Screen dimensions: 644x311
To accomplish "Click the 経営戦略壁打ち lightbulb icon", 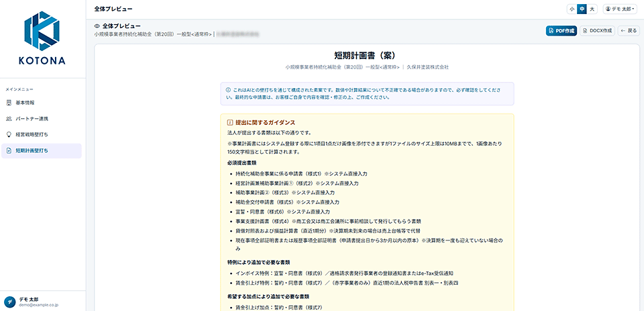I will 9,134.
